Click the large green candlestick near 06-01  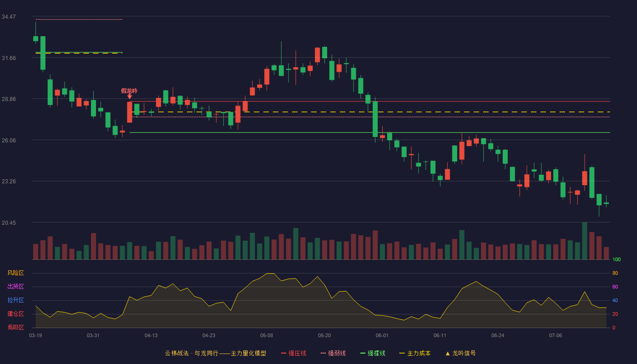coord(375,119)
